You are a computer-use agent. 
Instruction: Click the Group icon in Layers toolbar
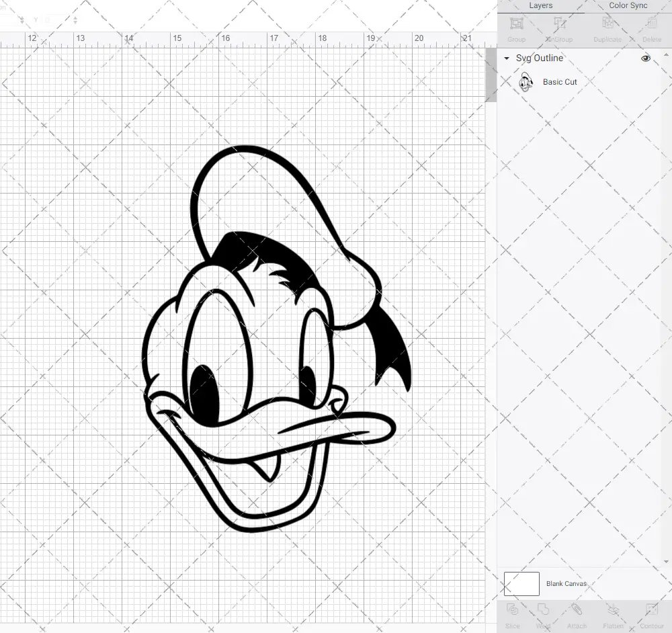516,24
